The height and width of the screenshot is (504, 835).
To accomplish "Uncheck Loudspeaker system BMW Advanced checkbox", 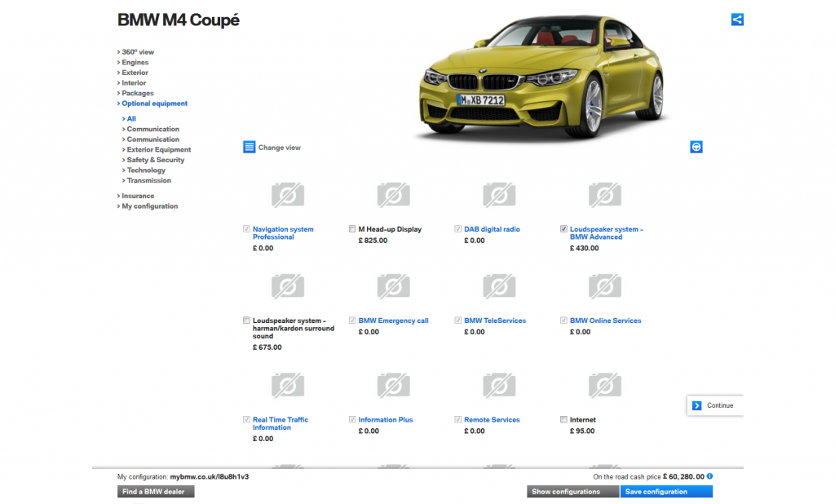I will (564, 229).
